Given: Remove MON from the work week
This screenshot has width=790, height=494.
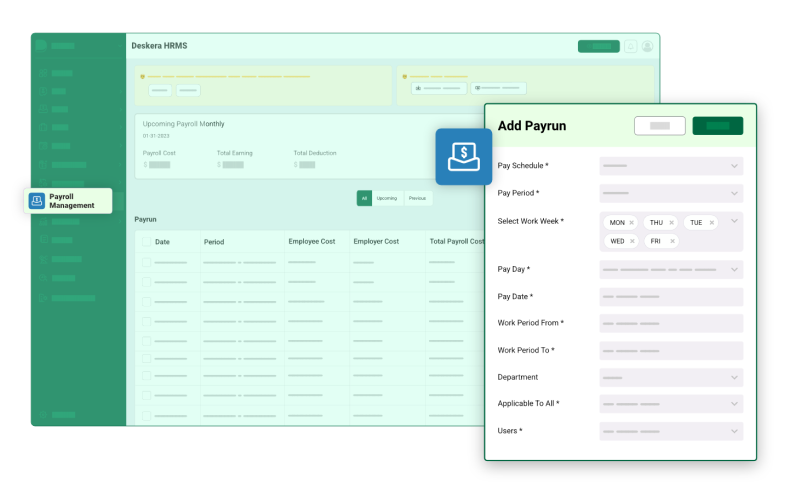Looking at the screenshot, I should pos(631,222).
